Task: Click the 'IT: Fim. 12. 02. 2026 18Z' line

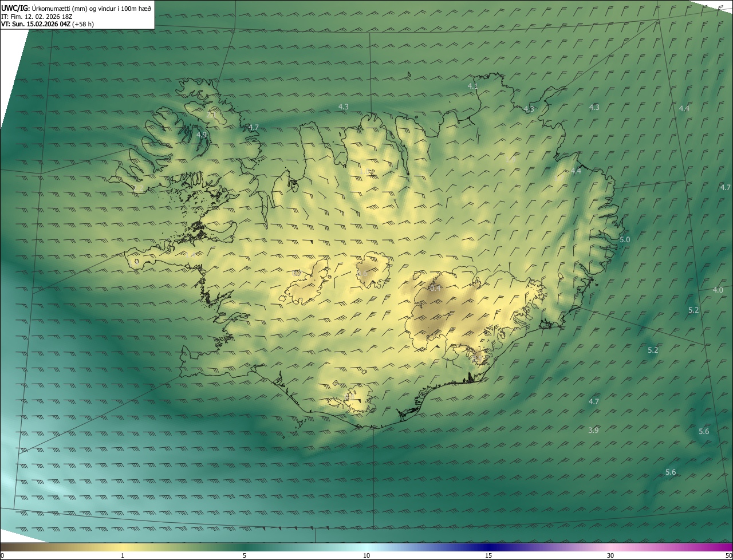Action: click(x=37, y=17)
